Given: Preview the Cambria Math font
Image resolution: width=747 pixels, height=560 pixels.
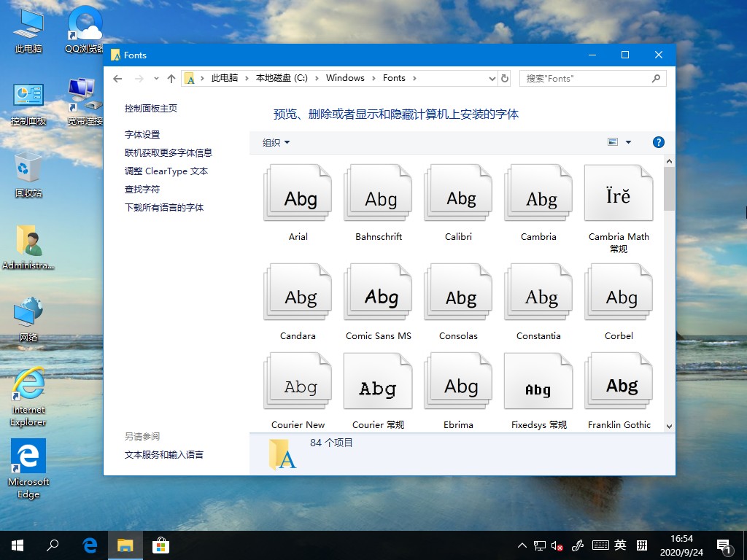Looking at the screenshot, I should pos(618,192).
